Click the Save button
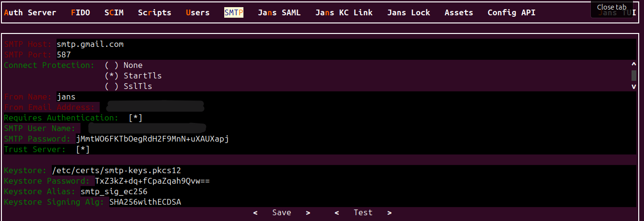 (281, 213)
